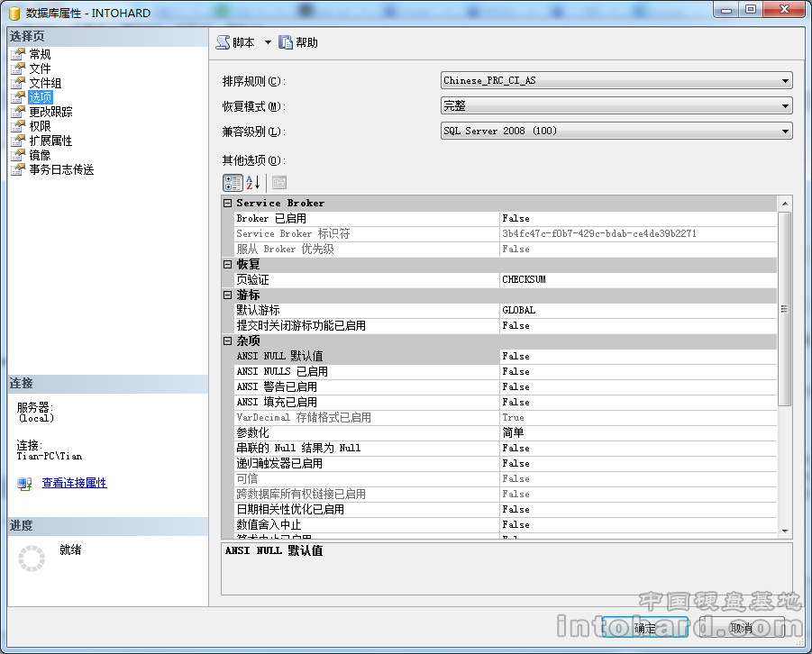This screenshot has height=654, width=812.
Task: Open the 常规 page
Action: tap(40, 54)
